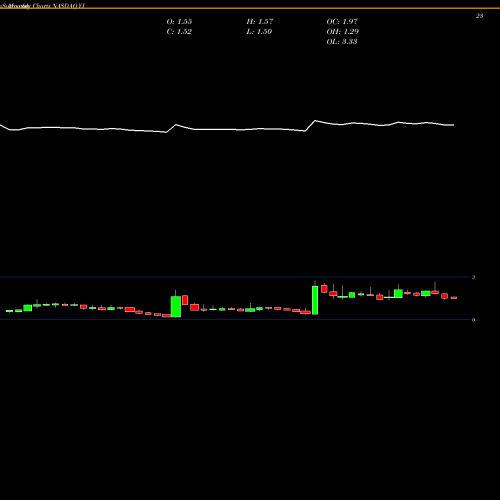Click the high price value H: 1.57
The width and height of the screenshot is (500, 500).
(x=260, y=22)
